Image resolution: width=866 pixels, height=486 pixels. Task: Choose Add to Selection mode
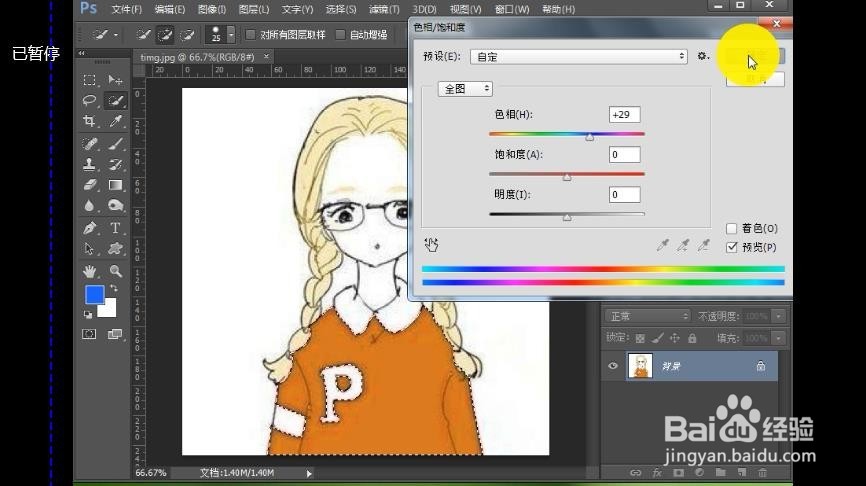165,35
